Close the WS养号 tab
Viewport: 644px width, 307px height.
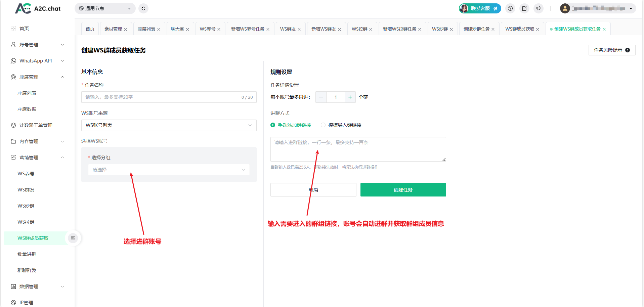pos(219,30)
